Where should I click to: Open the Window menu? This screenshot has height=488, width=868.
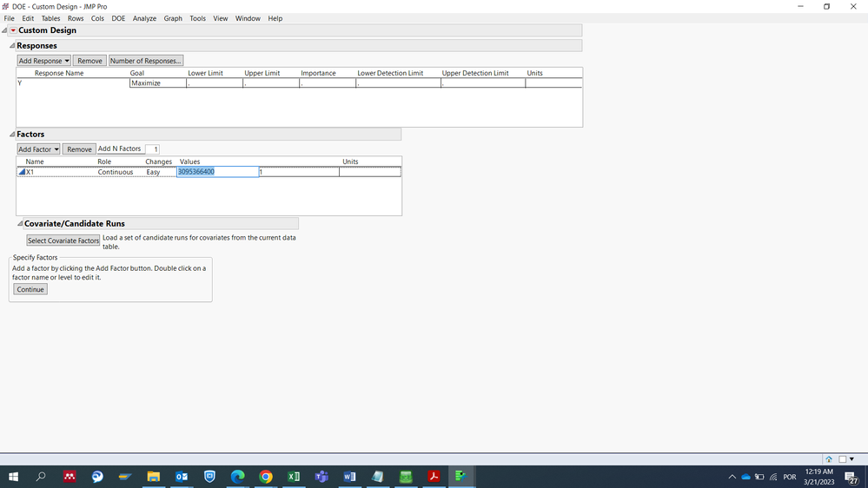[x=248, y=18]
